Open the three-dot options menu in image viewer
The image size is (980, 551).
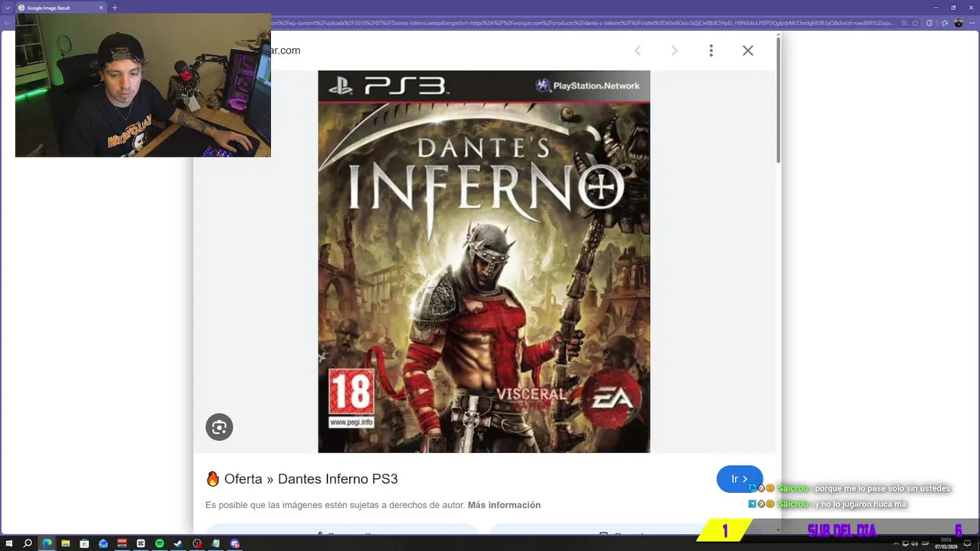click(711, 51)
